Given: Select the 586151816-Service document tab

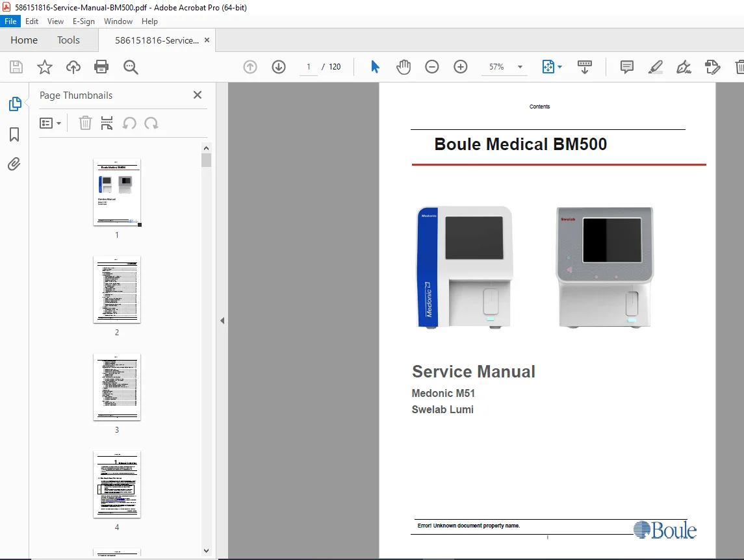Looking at the screenshot, I should pyautogui.click(x=157, y=40).
